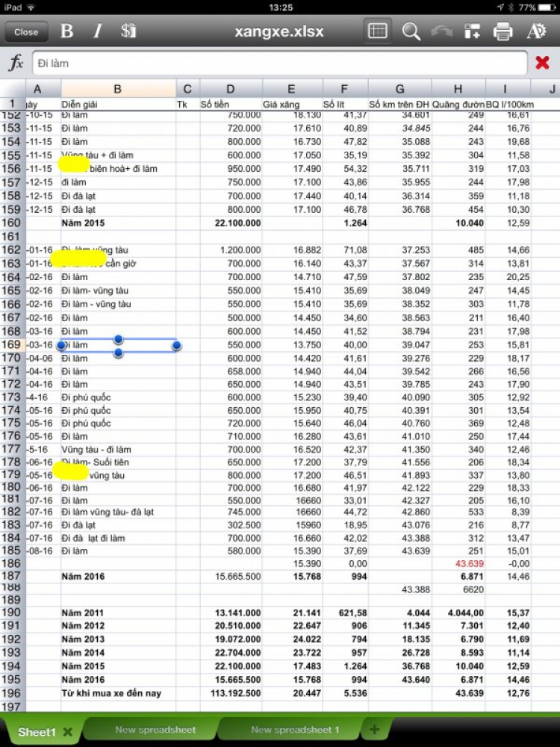Tap the Diễn giải header cell
This screenshot has height=747, width=560.
point(118,105)
